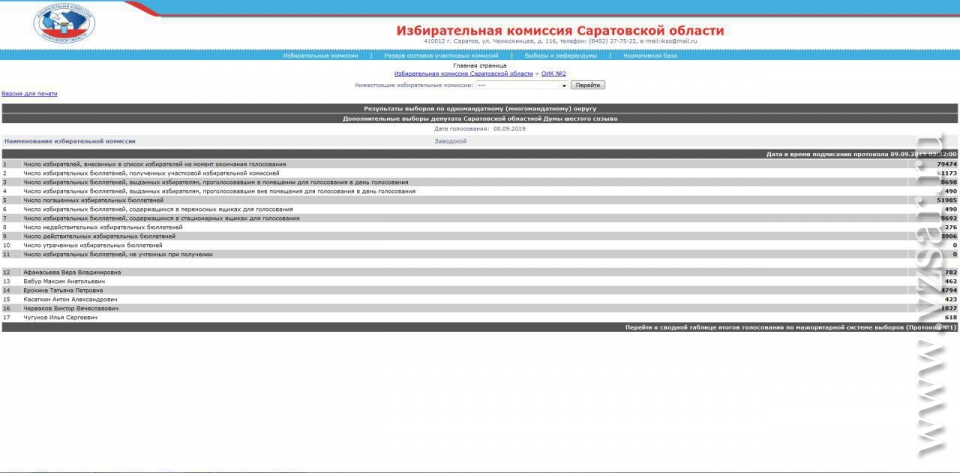Select the value 51985 for cancelled ballots

[x=947, y=200]
